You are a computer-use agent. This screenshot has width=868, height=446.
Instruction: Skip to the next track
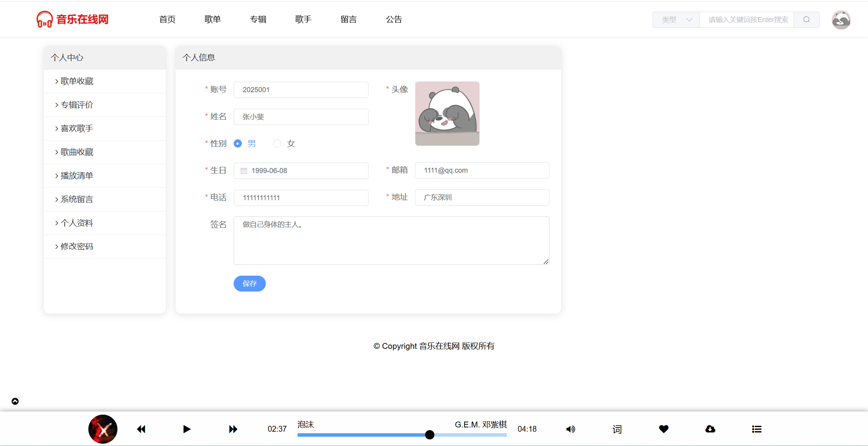click(x=233, y=429)
